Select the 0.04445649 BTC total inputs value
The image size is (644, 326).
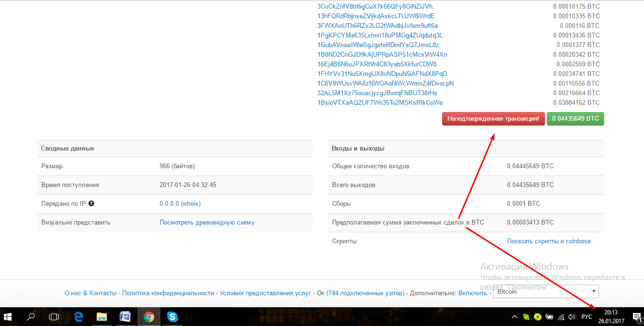(530, 166)
